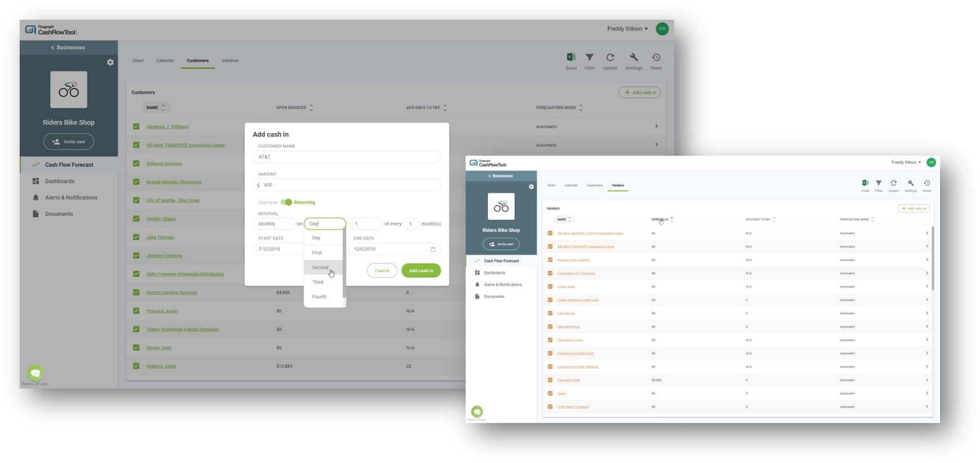The image size is (980, 463).
Task: Uncheck the Chase Bank vendor checkbox
Action: pyautogui.click(x=550, y=286)
